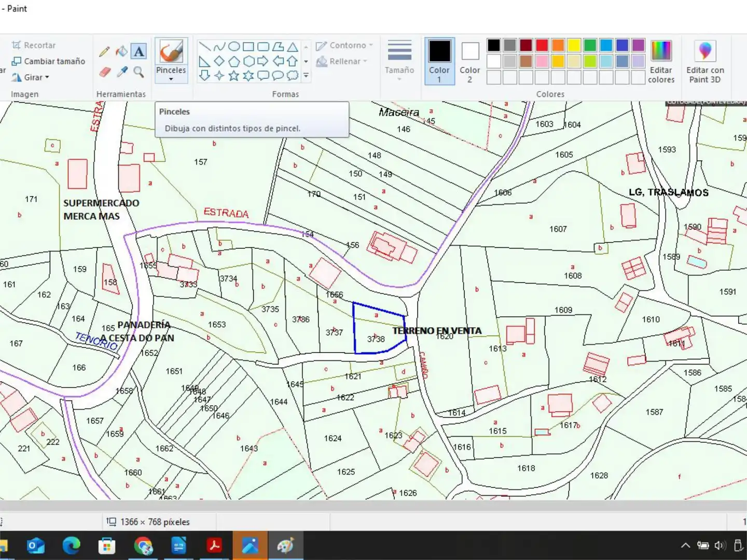Viewport: 747px width, 560px height.
Task: Pick the red color swatch
Action: pyautogui.click(x=542, y=45)
